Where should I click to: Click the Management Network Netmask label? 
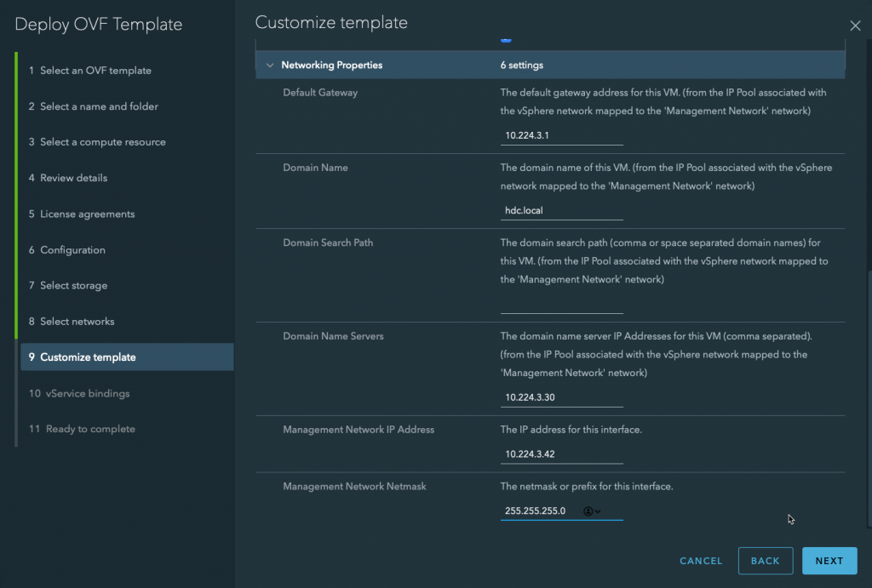pos(354,486)
